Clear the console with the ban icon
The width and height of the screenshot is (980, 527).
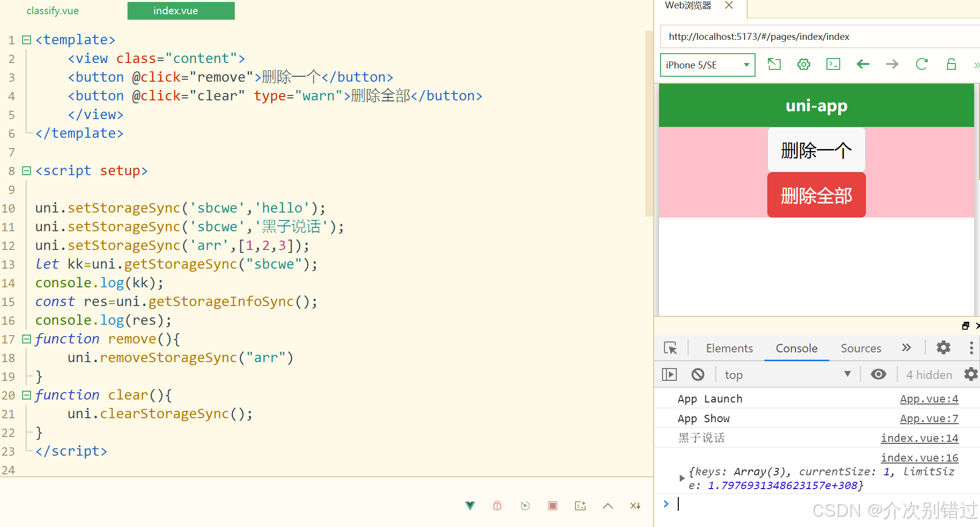point(698,375)
